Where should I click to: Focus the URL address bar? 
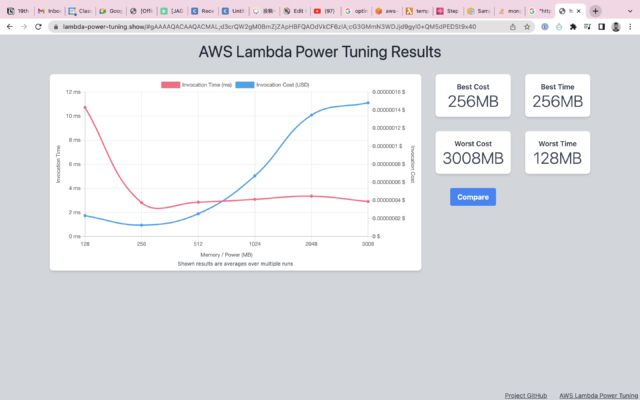[280, 26]
